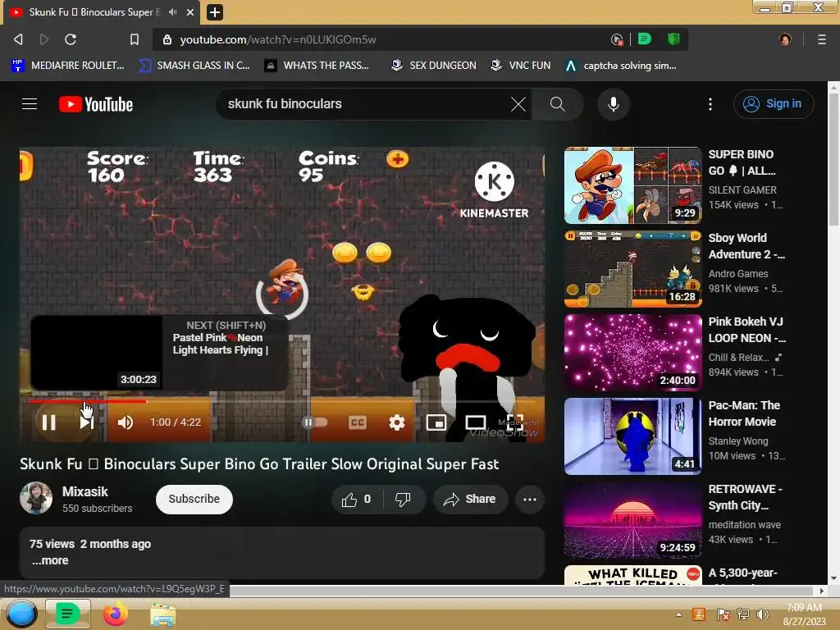Click the page vertical scrollbar
Viewport: 840px width, 630px height.
point(833,161)
